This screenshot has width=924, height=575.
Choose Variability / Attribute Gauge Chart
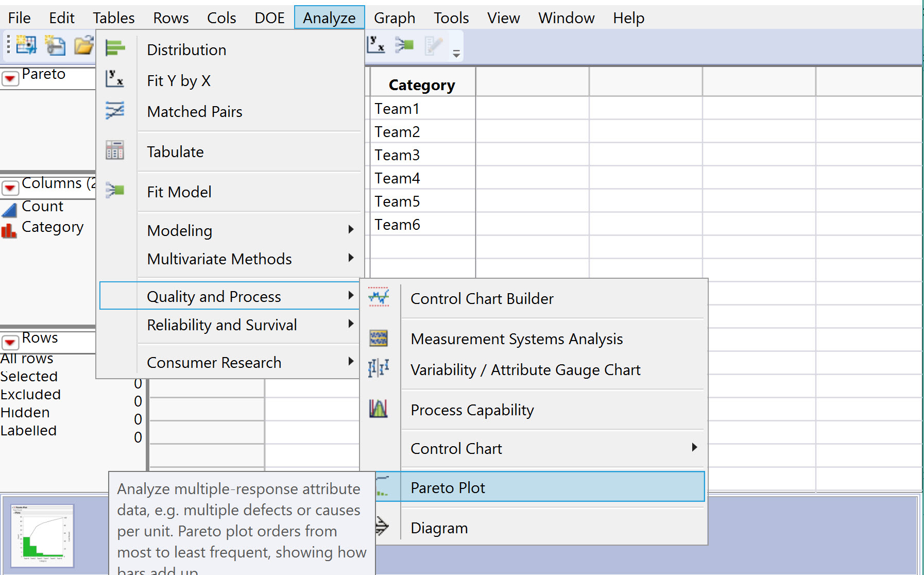pos(525,370)
